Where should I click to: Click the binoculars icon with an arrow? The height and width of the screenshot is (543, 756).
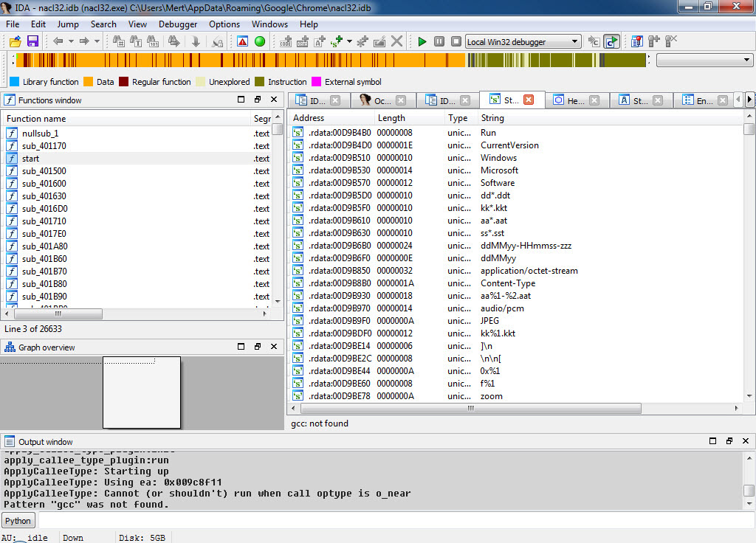point(174,41)
